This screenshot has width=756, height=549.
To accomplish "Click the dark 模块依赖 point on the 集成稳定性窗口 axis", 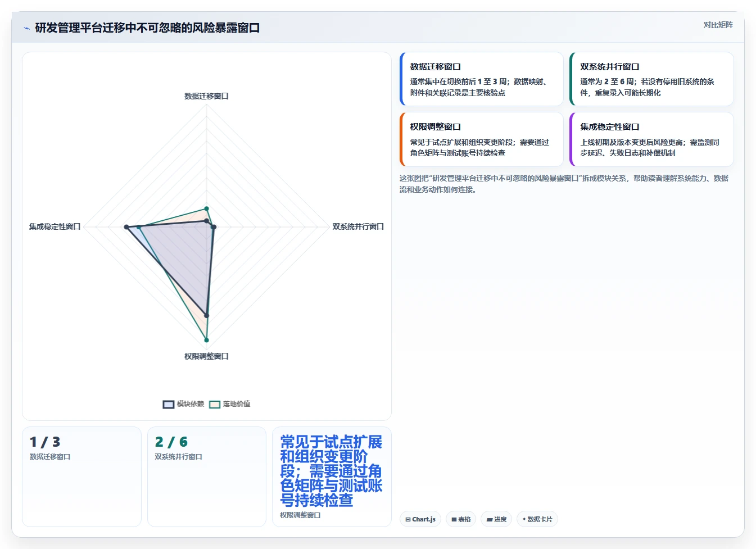I will tap(126, 227).
